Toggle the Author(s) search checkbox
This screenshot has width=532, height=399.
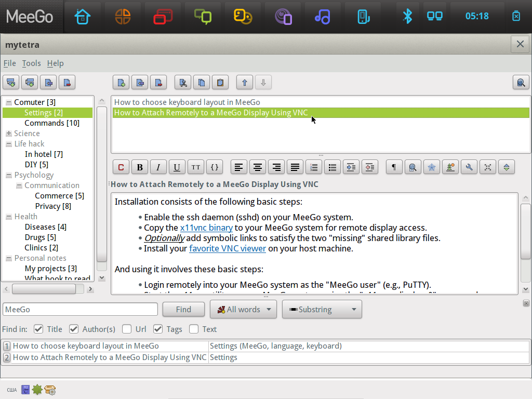coord(74,329)
